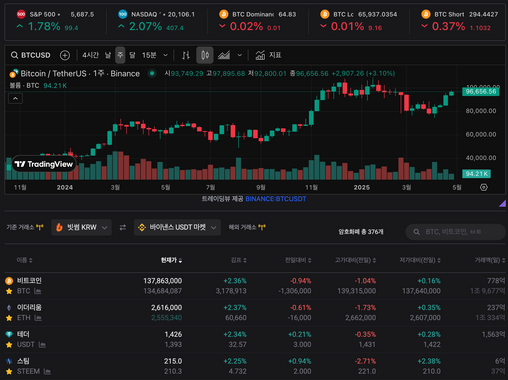The image size is (508, 380).
Task: Click the swap exchanges arrows icon
Action: tap(123, 227)
